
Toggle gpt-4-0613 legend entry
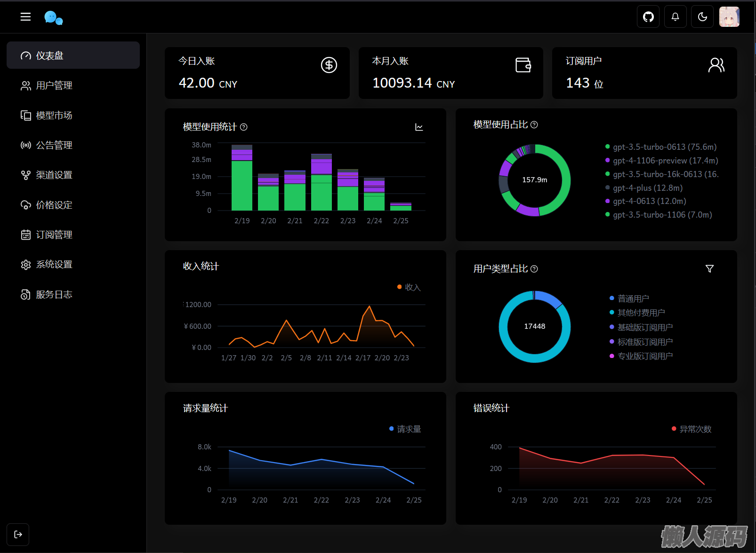(646, 201)
